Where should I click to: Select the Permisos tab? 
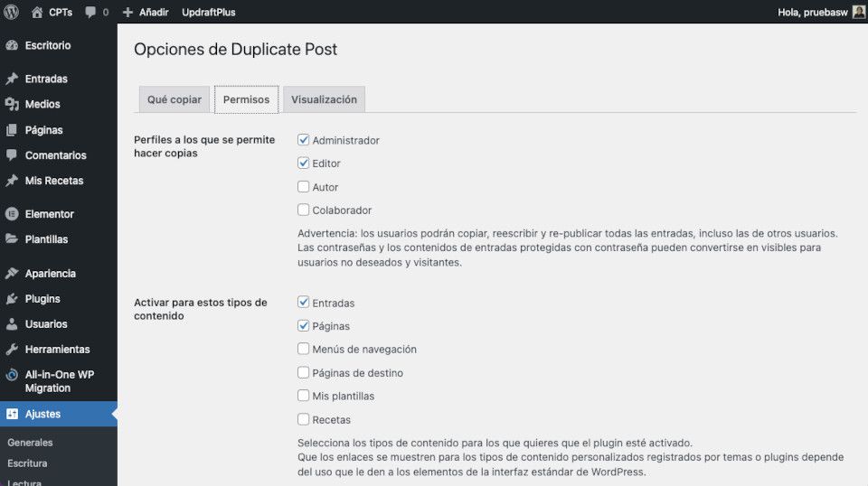(246, 99)
